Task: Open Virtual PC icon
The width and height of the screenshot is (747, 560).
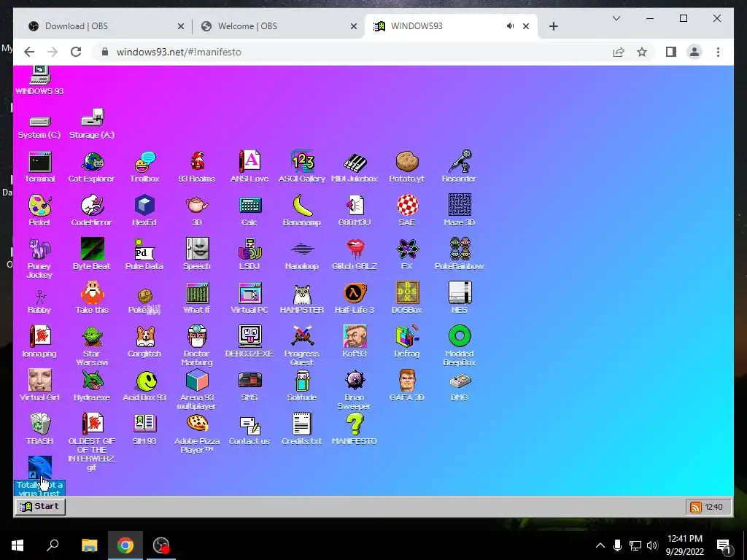Action: (249, 297)
